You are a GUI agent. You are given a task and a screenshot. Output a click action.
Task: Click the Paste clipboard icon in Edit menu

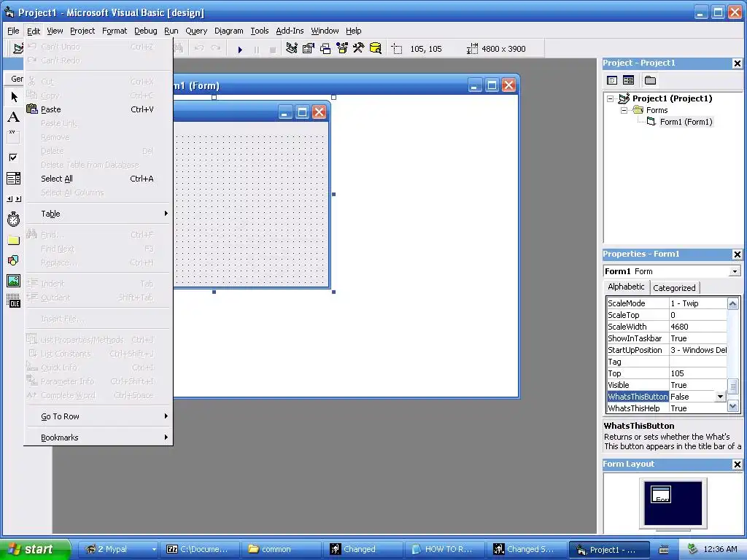pyautogui.click(x=32, y=109)
